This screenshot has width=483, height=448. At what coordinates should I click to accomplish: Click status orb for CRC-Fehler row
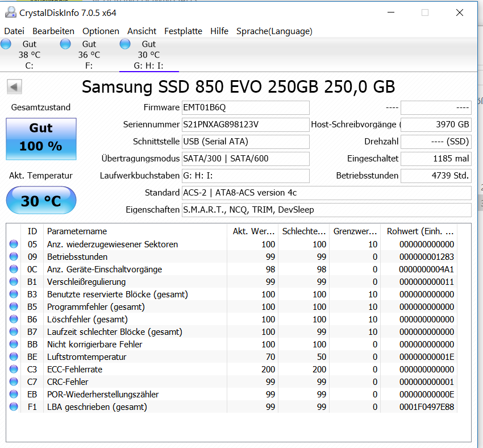14,381
